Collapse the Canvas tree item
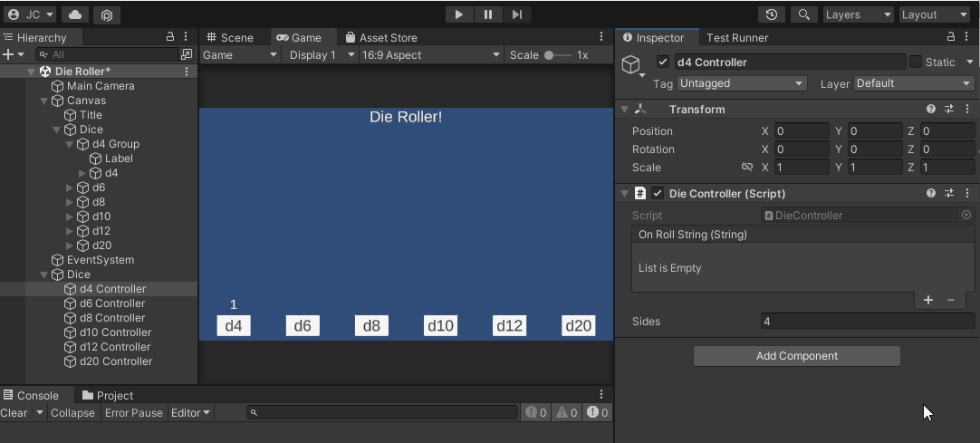 (x=43, y=101)
